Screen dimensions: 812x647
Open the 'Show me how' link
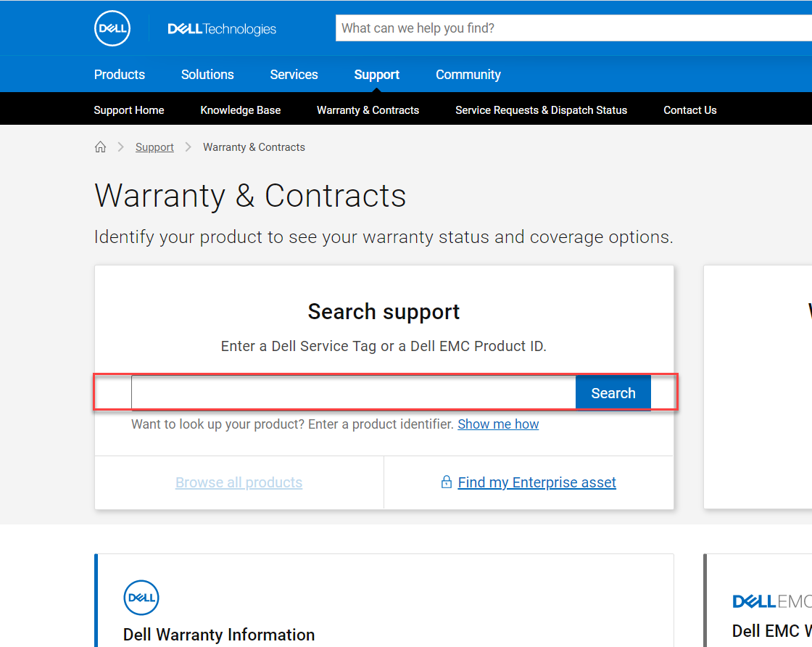point(498,424)
